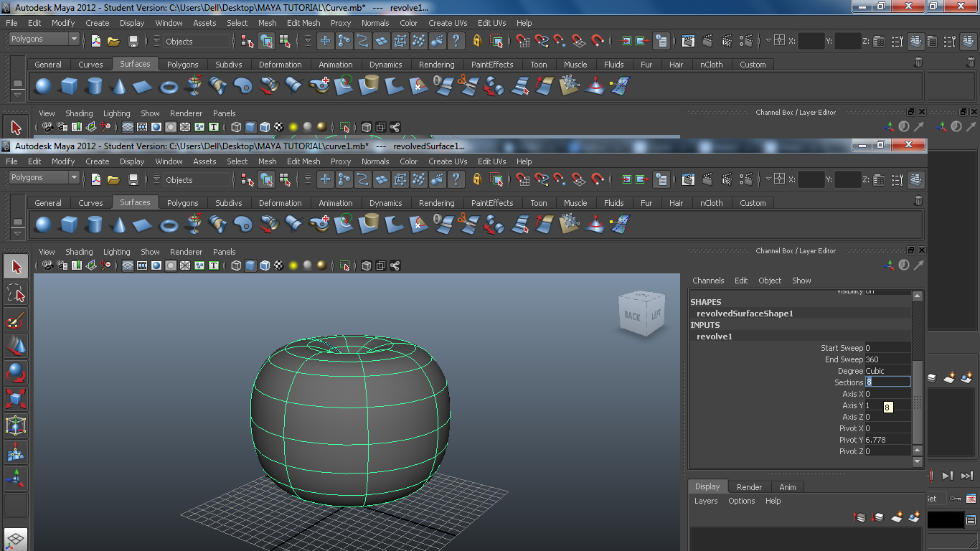
Task: Click the NURBS cylinder icon in front window shelf
Action: [x=94, y=225]
